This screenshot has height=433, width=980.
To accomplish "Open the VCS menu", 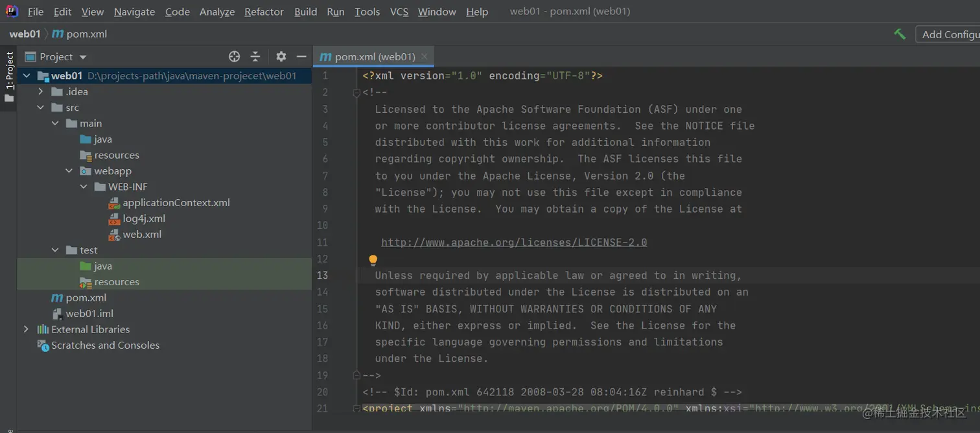I will [x=399, y=12].
